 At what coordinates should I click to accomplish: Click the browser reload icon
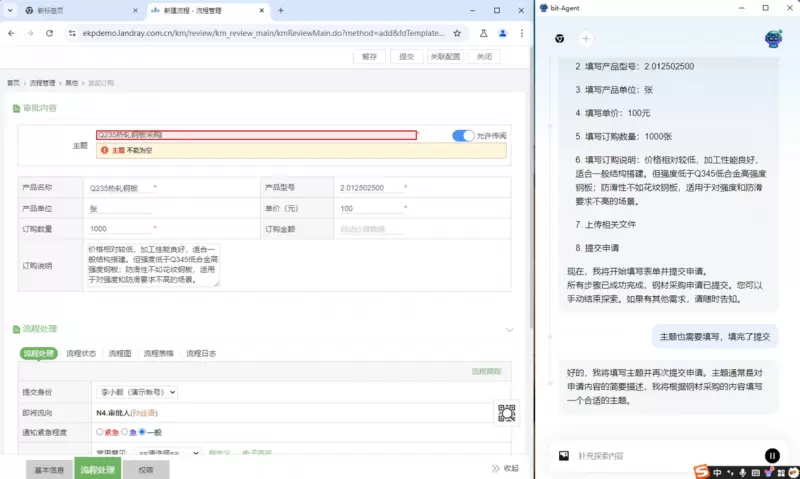coord(49,33)
